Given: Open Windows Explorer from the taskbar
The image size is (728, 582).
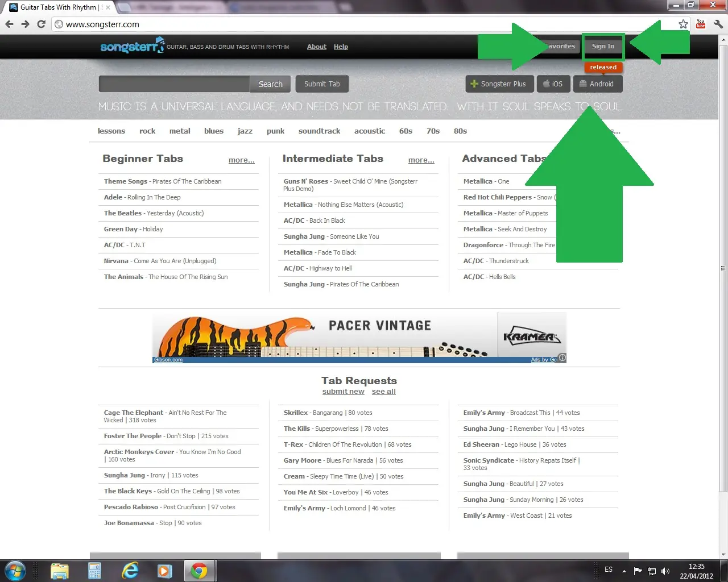Looking at the screenshot, I should tap(59, 571).
